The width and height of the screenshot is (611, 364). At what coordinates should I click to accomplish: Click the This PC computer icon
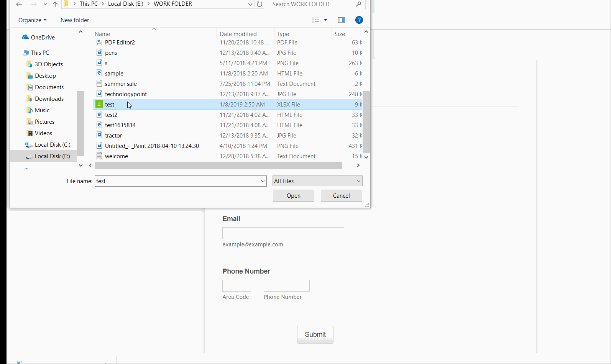click(x=26, y=52)
